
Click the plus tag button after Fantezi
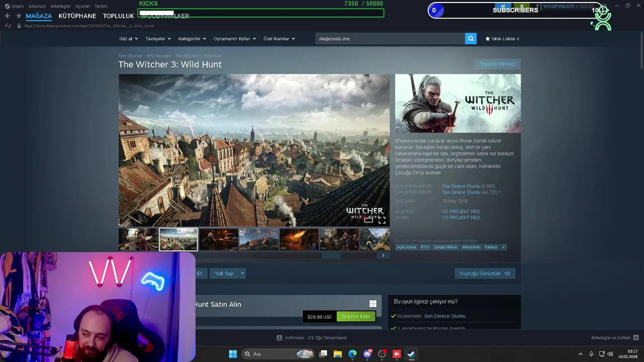[x=503, y=247]
